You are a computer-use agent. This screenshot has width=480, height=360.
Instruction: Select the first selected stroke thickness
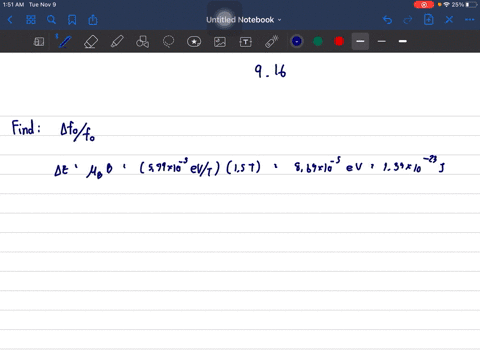(x=360, y=41)
